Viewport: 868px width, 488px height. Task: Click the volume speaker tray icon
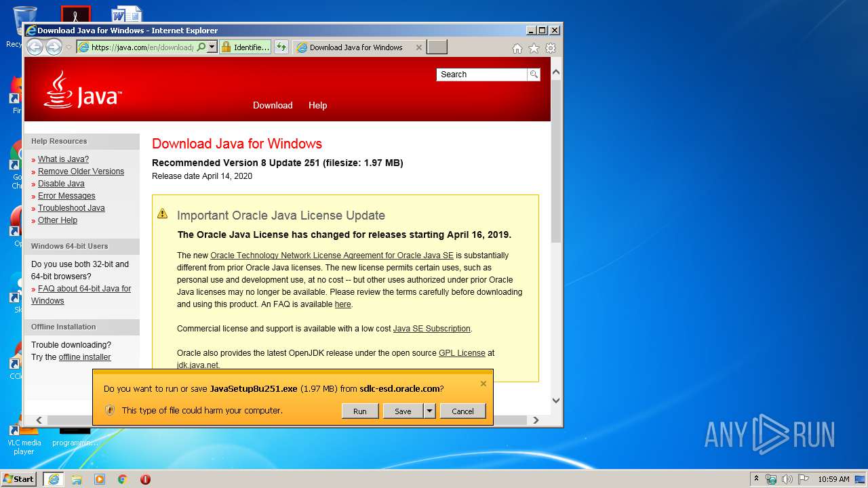[x=787, y=479]
